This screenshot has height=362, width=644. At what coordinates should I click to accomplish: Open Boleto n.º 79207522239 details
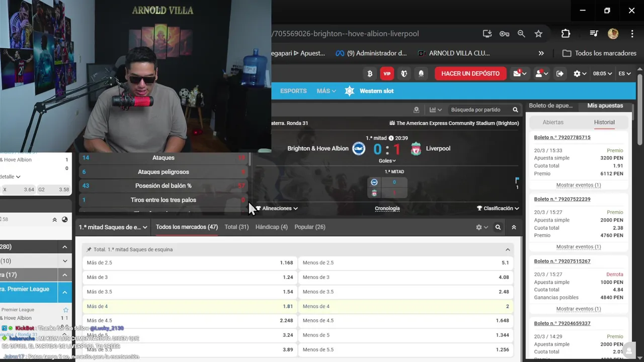coord(562,199)
